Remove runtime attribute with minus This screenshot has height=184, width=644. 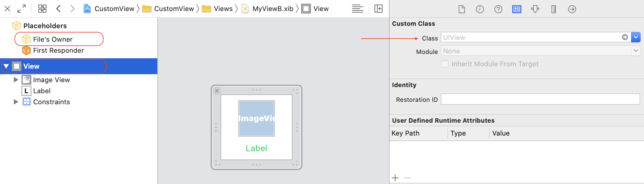pos(407,178)
